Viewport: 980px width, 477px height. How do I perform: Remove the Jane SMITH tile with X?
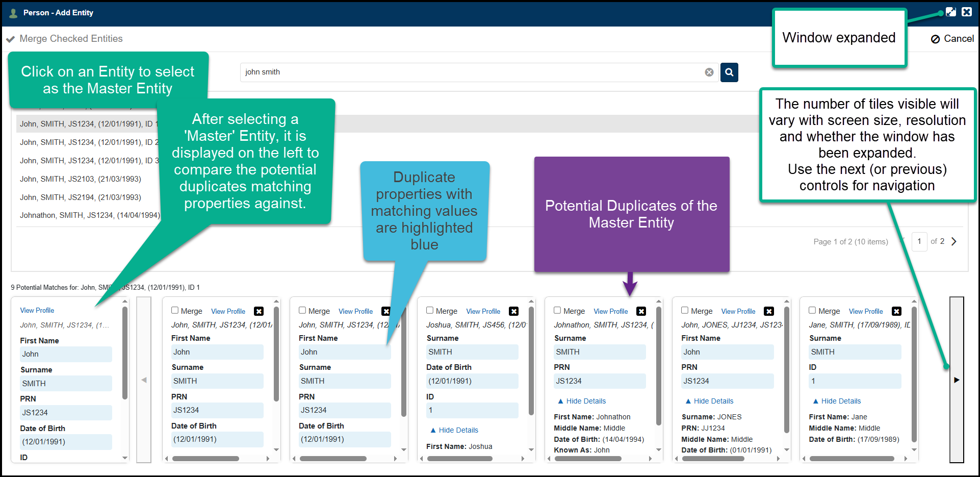[x=896, y=311]
